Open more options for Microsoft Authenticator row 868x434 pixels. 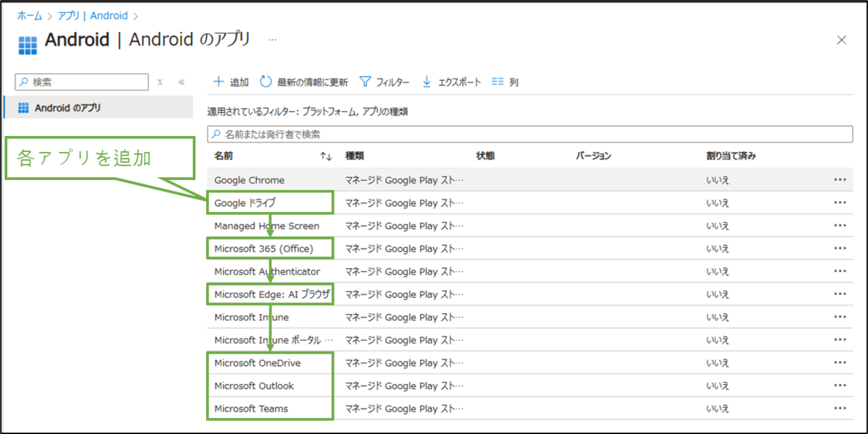(840, 272)
